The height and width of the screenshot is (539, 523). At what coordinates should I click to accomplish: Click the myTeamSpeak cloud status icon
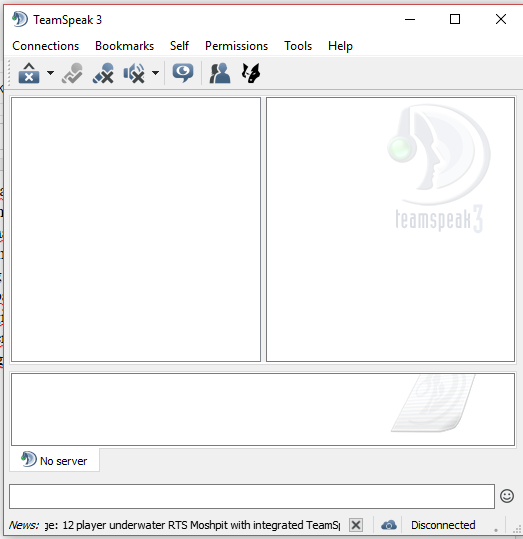(389, 525)
